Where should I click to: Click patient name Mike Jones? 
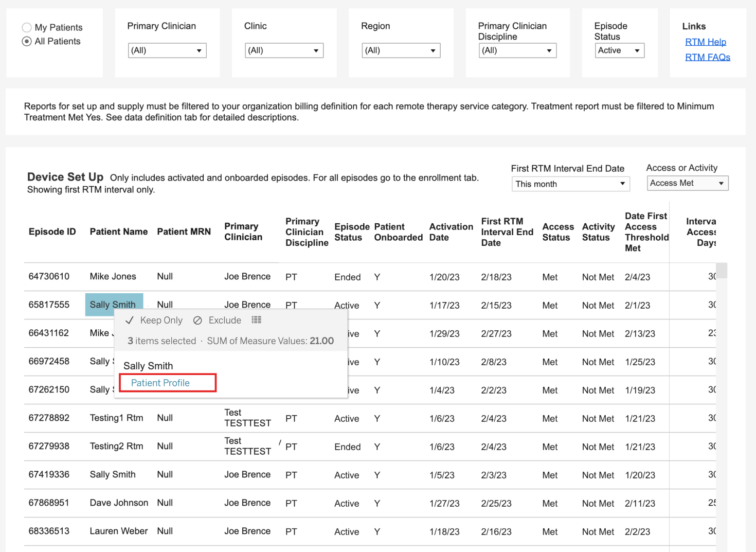[x=113, y=276]
